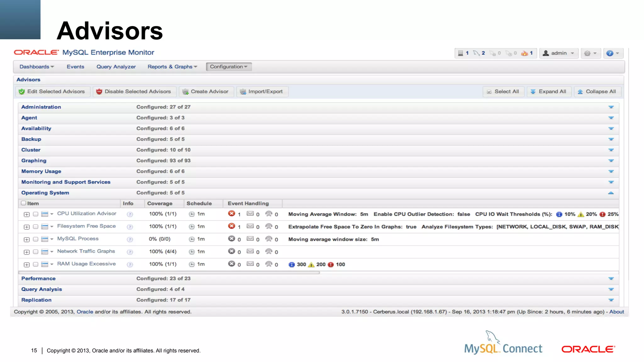The image size is (644, 362).
Task: Click Filesystem Free Space red auto-close icon
Action: point(231,226)
